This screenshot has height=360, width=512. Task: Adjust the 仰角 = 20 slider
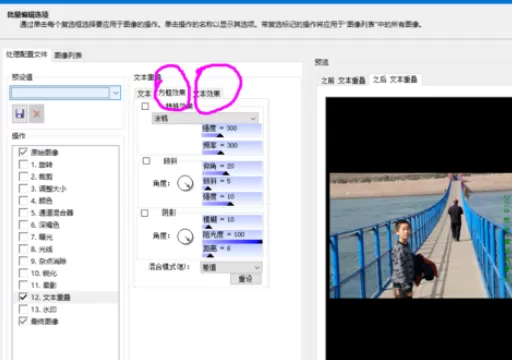232,168
